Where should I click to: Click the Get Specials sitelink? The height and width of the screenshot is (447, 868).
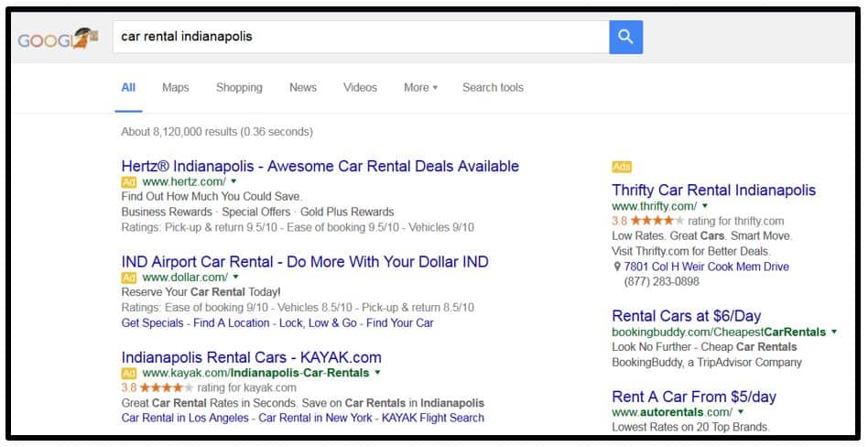pos(152,323)
